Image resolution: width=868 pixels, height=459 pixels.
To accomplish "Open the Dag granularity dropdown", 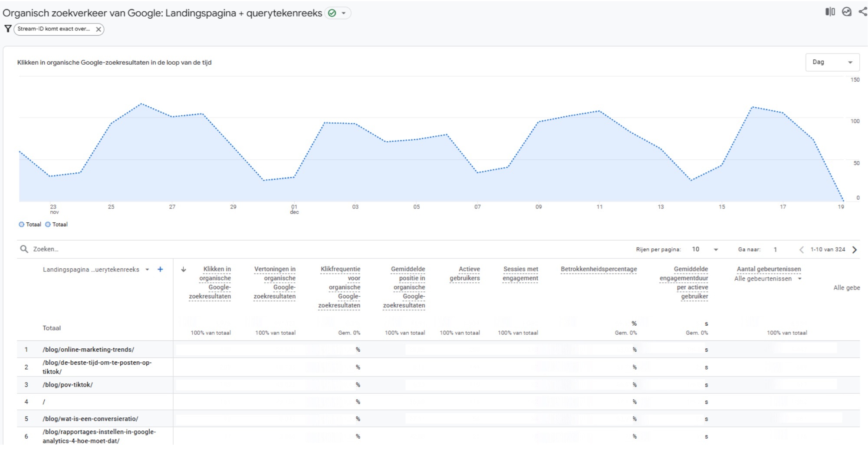I will (832, 62).
